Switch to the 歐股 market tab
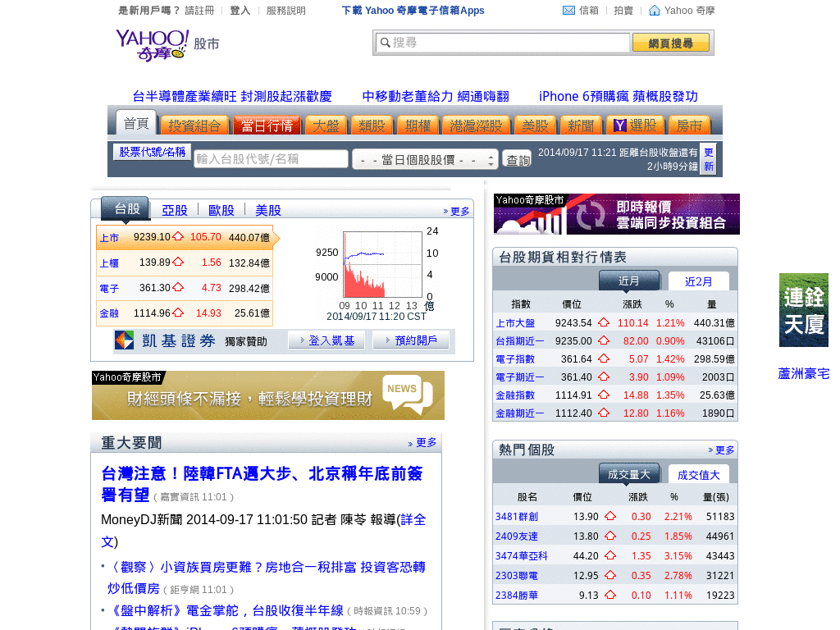The width and height of the screenshot is (840, 630). [221, 211]
